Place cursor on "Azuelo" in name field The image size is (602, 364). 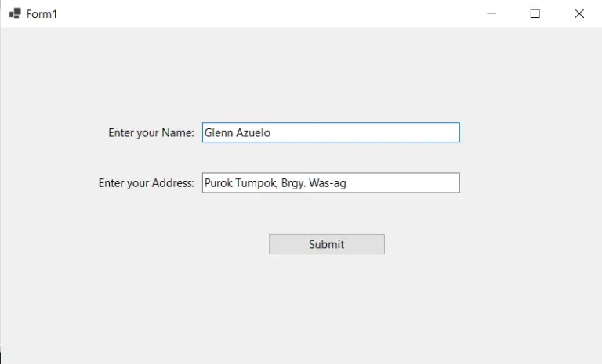point(253,132)
